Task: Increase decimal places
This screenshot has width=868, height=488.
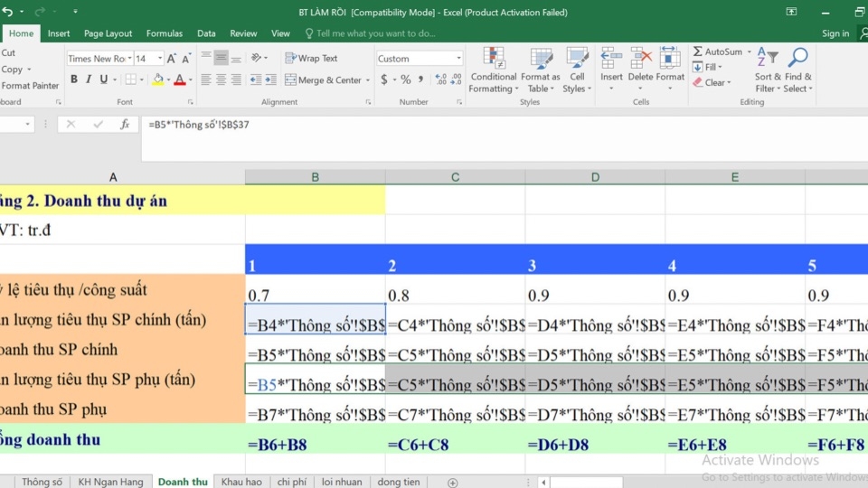Action: pos(440,80)
